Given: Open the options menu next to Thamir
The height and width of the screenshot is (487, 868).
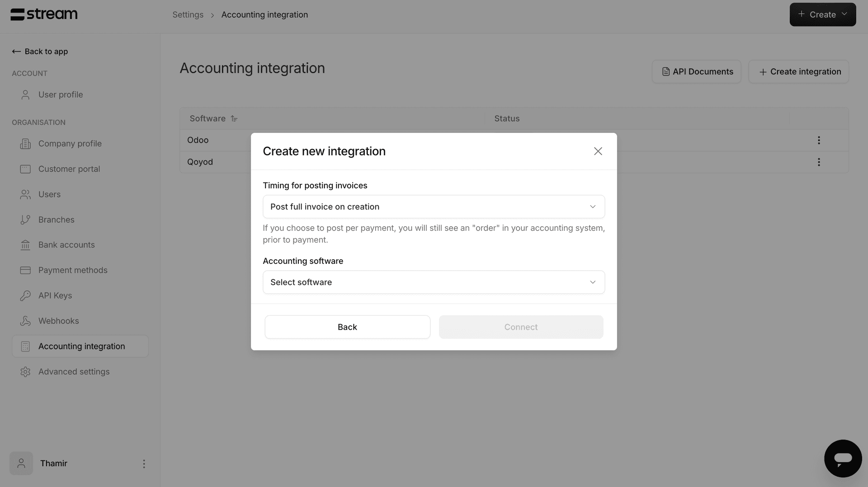Looking at the screenshot, I should [x=144, y=464].
